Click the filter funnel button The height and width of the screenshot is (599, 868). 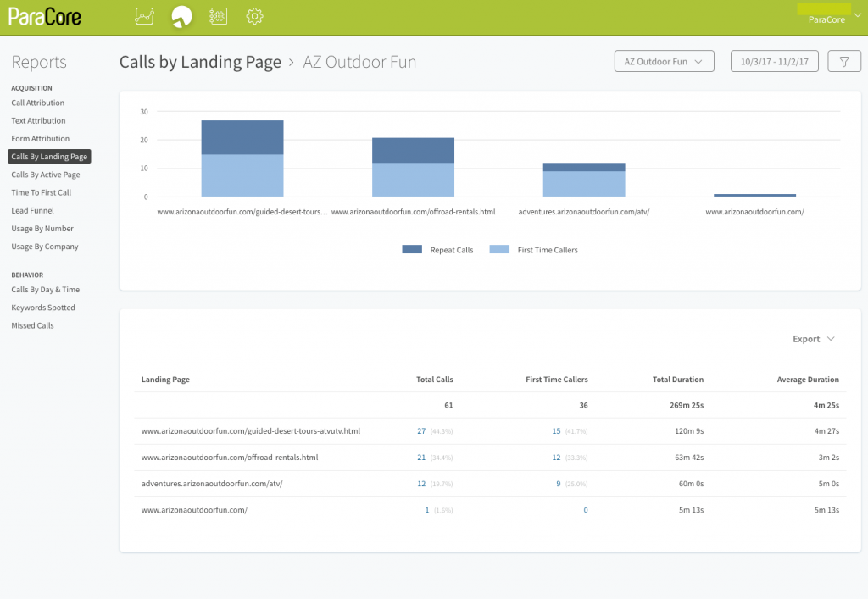tap(844, 61)
